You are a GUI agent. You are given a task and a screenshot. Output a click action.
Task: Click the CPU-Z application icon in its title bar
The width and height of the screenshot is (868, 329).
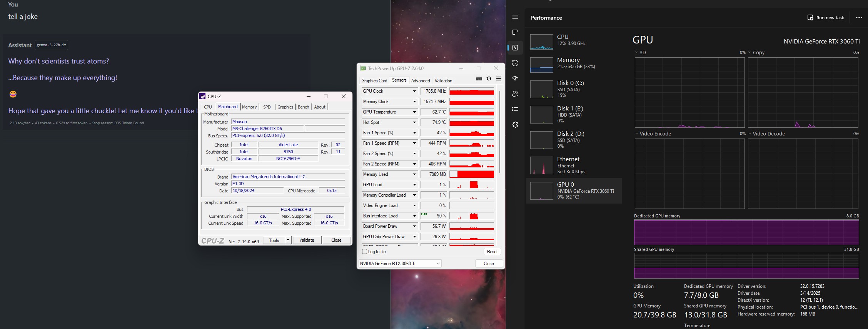(202, 96)
